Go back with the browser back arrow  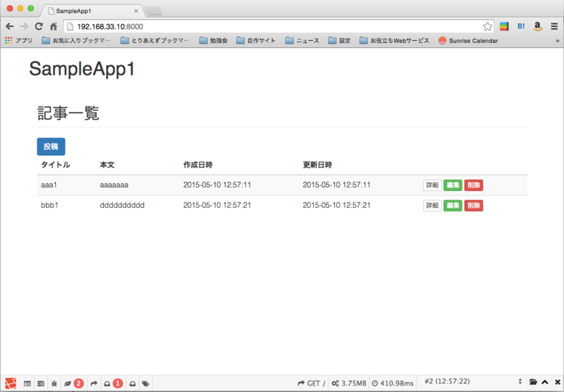point(10,26)
